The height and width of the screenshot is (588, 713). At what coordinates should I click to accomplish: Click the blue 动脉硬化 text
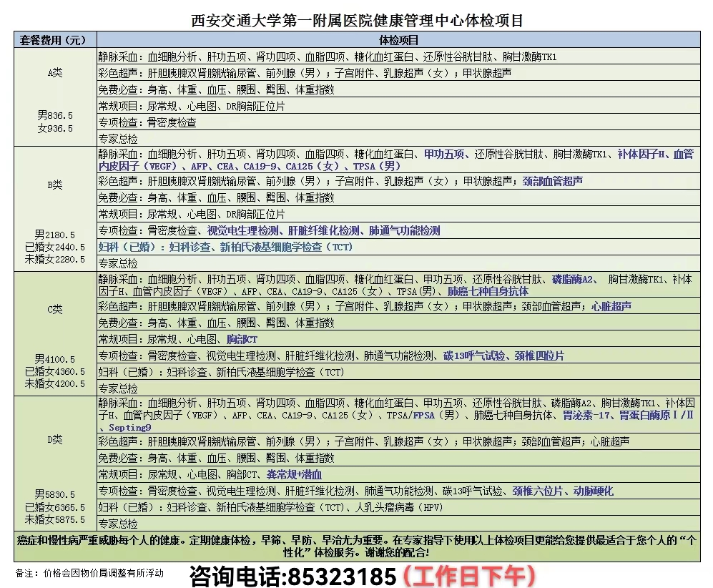click(x=594, y=491)
